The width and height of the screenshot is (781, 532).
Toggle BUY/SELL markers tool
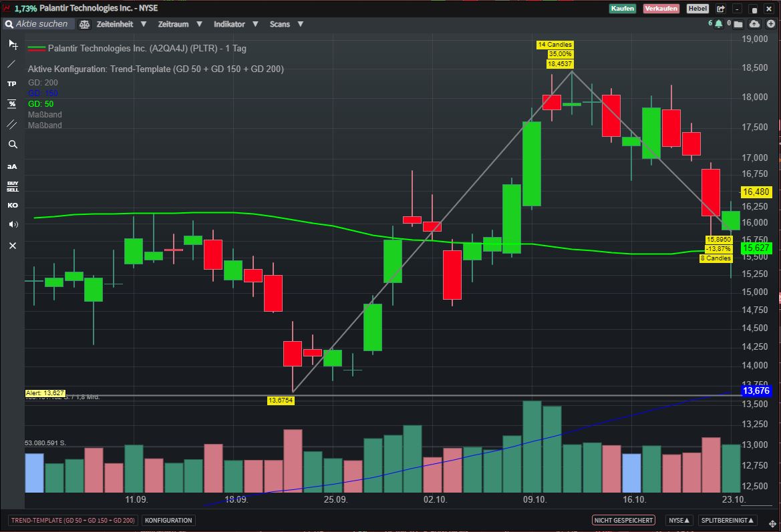[13, 187]
